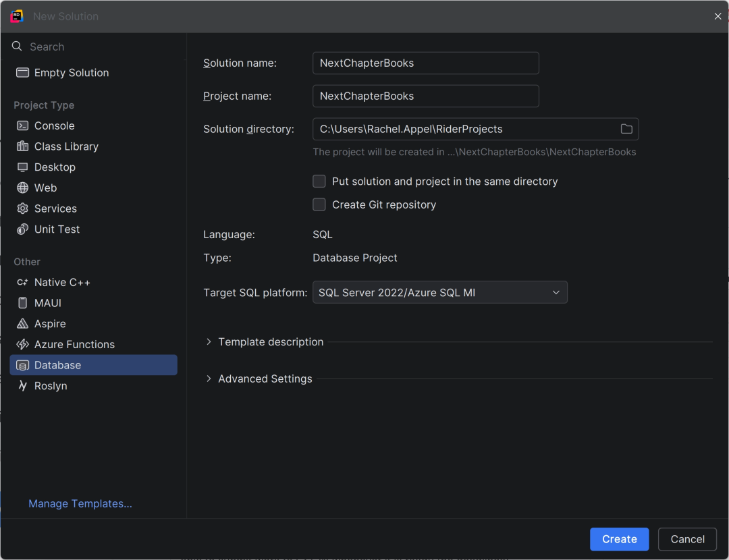
Task: Check Create Git repository
Action: [319, 204]
